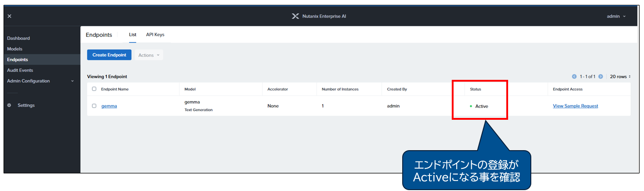Open View Sample Request link
This screenshot has width=644, height=191.
click(575, 106)
